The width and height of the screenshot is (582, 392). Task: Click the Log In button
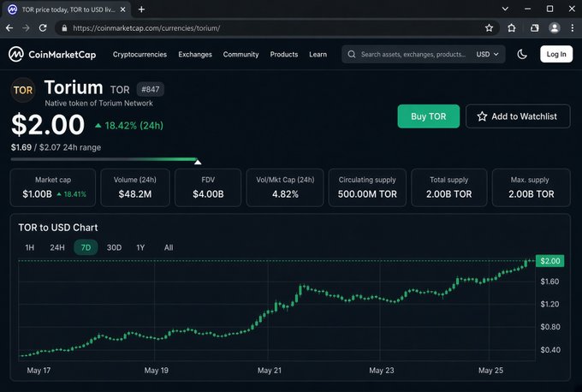click(x=556, y=54)
